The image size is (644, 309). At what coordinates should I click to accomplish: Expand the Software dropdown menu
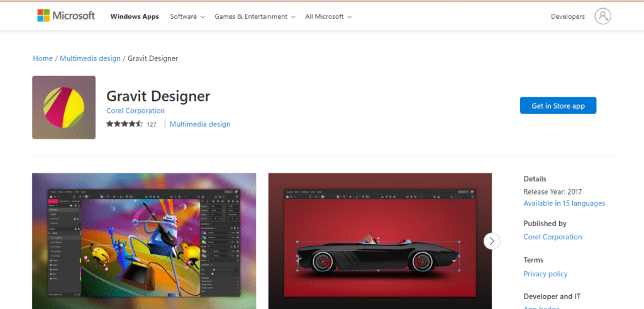coord(187,17)
